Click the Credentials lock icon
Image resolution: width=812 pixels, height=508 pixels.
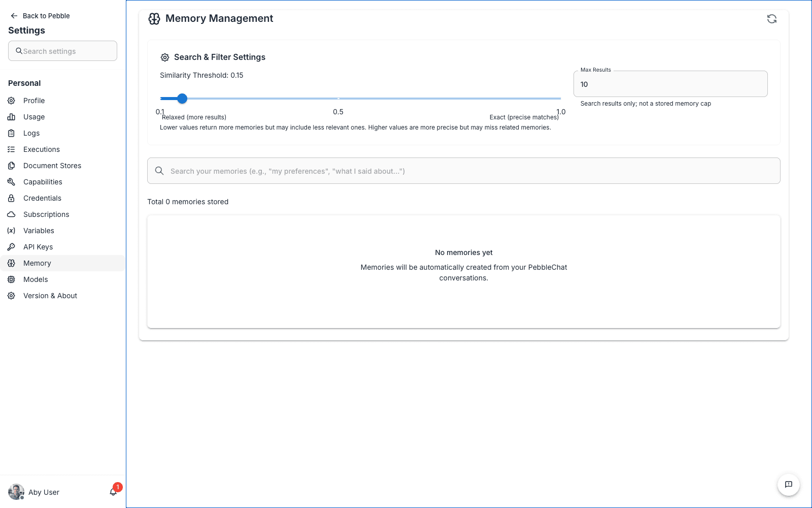[11, 198]
